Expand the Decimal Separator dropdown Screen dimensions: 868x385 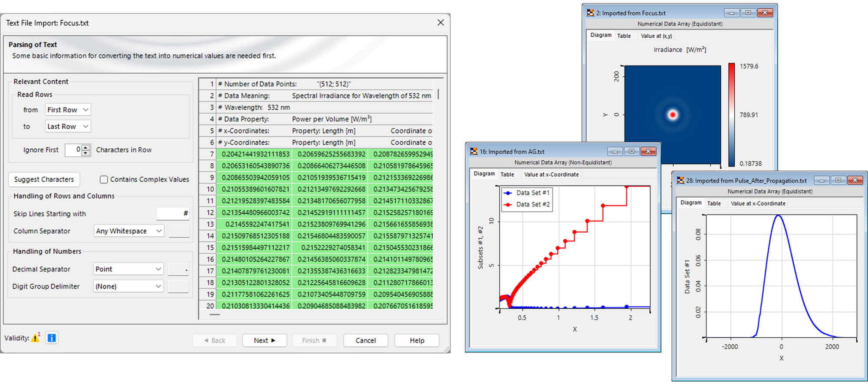[128, 269]
